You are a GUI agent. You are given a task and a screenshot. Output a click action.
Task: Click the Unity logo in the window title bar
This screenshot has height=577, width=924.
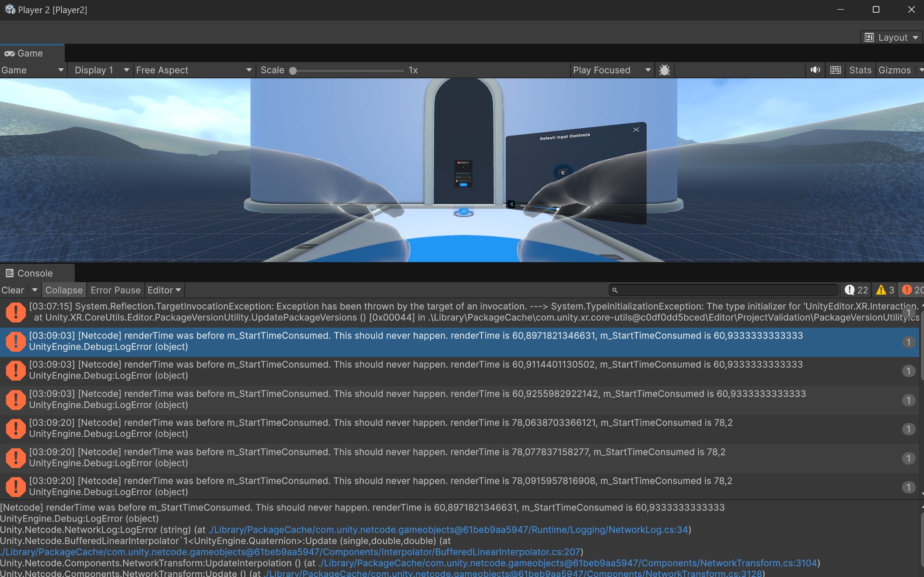click(9, 9)
